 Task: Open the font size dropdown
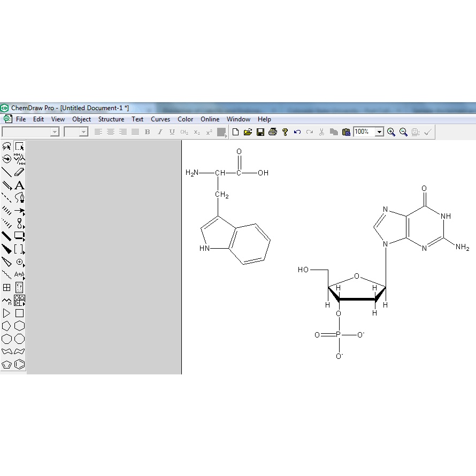click(84, 132)
